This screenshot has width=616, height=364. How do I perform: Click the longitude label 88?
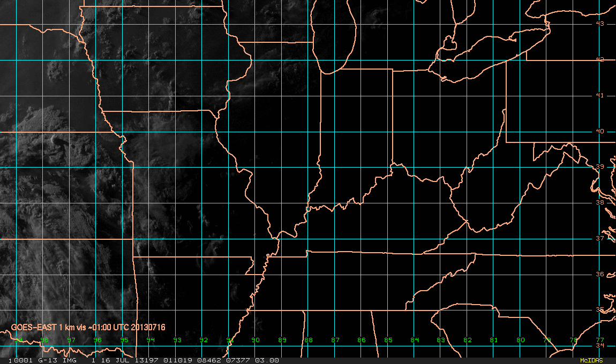click(309, 340)
